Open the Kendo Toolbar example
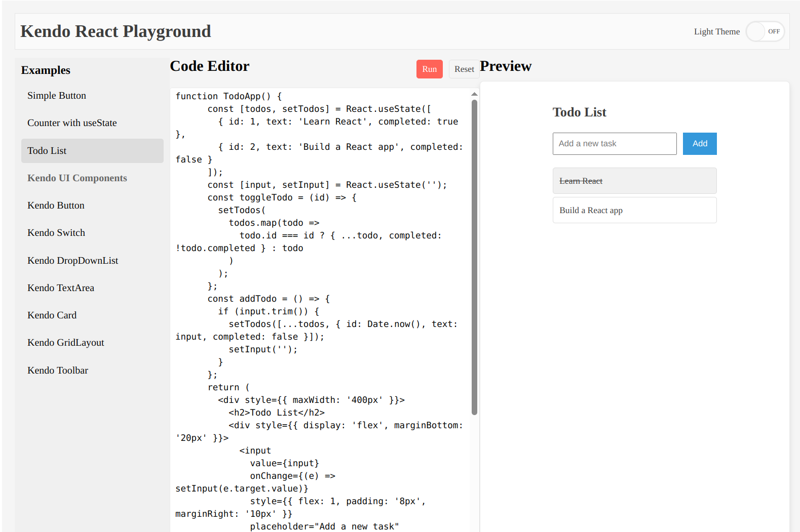 [92, 371]
